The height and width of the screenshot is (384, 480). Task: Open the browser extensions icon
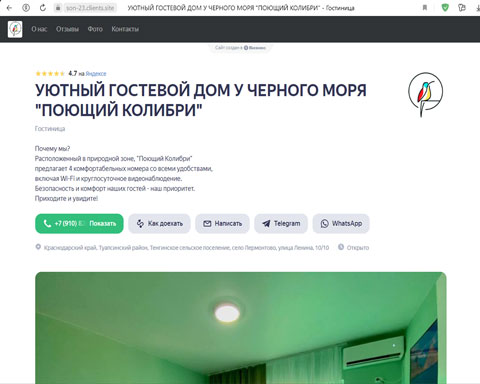click(462, 8)
